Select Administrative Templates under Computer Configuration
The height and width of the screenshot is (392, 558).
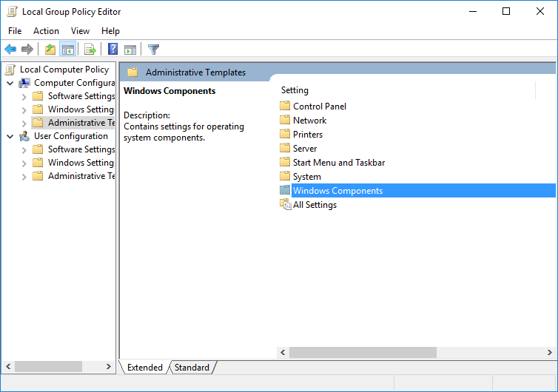point(81,123)
